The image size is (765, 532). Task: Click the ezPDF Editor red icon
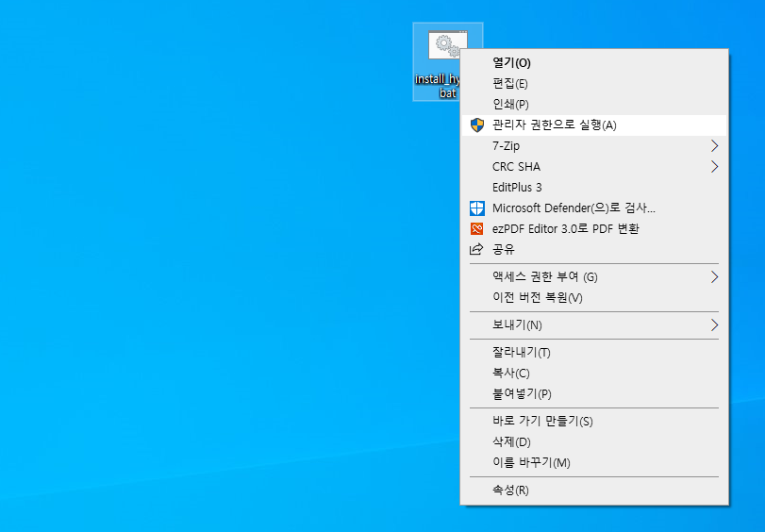tap(476, 228)
